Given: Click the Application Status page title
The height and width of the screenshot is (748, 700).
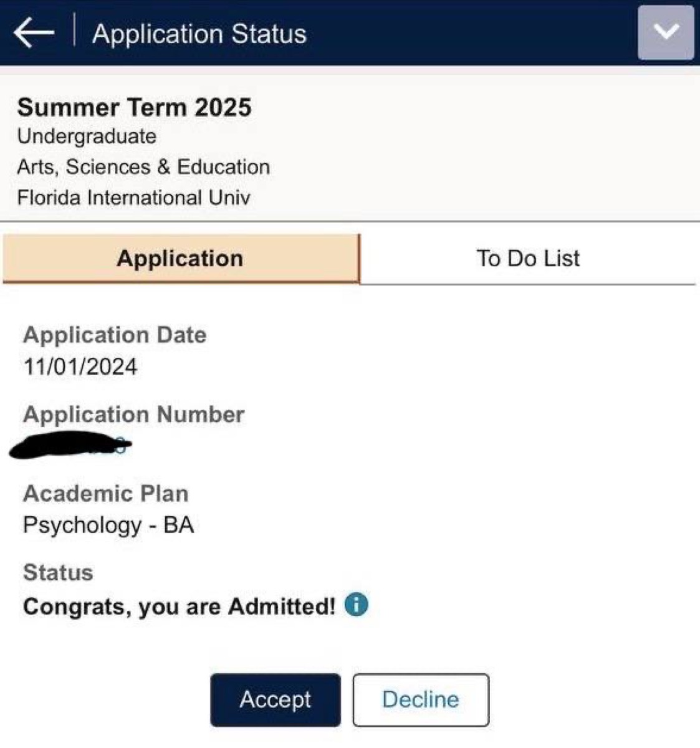Looking at the screenshot, I should (199, 34).
